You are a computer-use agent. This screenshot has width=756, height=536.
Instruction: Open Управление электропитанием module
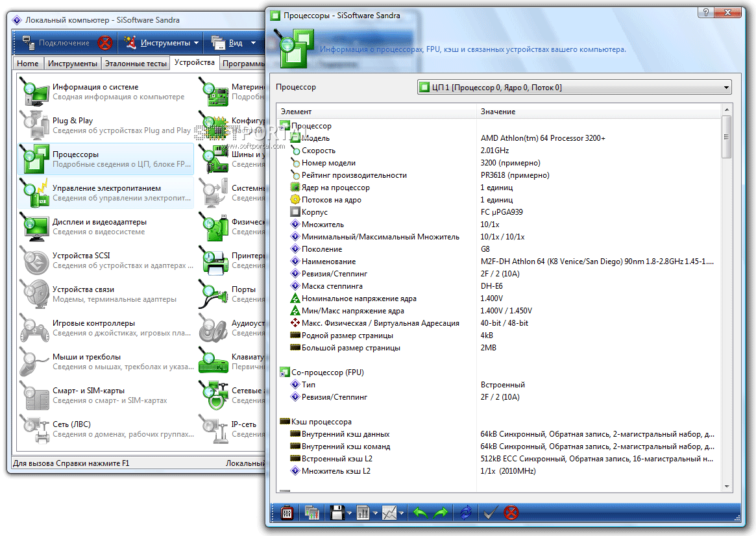[106, 193]
